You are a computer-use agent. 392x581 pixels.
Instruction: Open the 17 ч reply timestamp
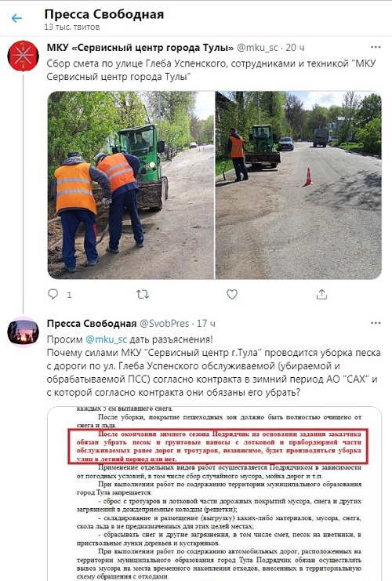[206, 324]
